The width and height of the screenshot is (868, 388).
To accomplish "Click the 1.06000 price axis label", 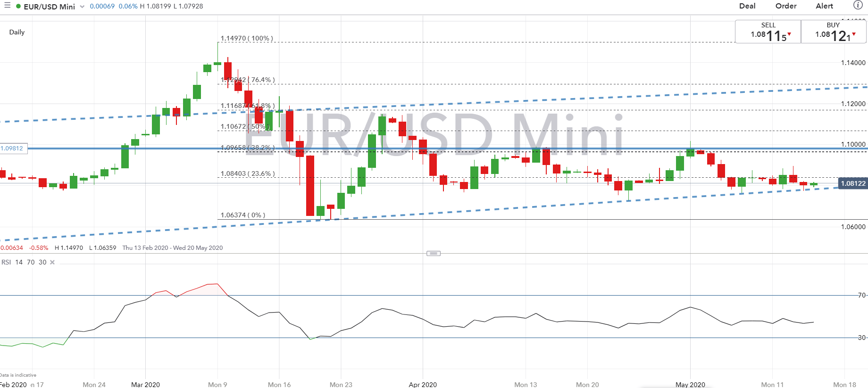I will click(x=853, y=227).
